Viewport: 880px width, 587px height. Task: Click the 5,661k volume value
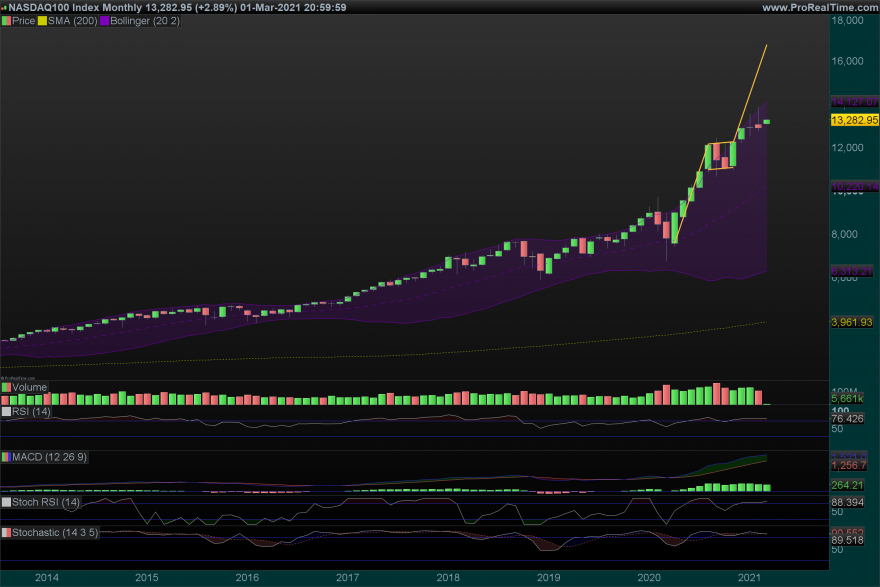847,398
